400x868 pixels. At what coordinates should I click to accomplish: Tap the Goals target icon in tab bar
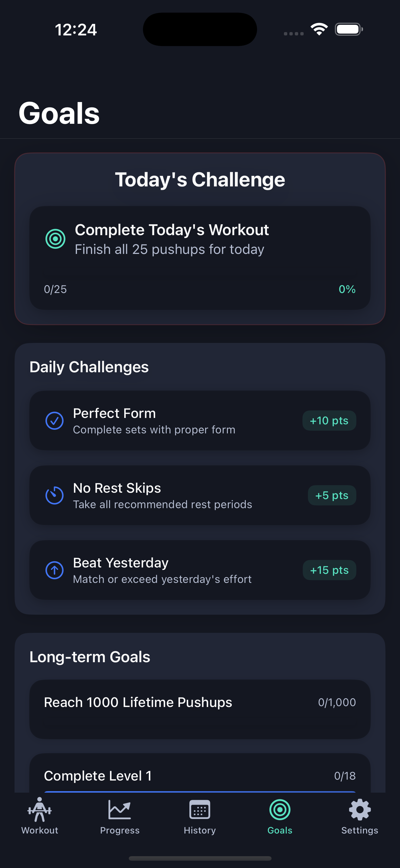(280, 809)
